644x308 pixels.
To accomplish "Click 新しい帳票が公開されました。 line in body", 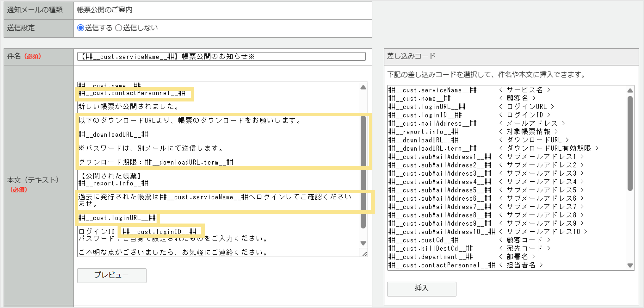I will [129, 107].
